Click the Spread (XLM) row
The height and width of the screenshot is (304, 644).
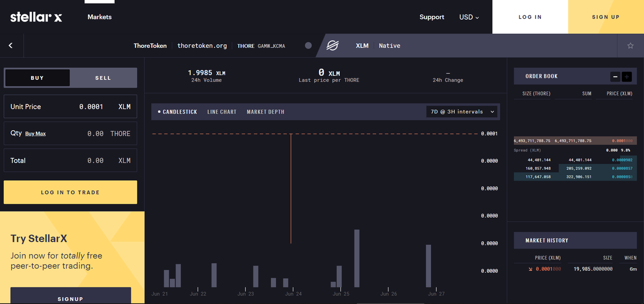click(575, 150)
